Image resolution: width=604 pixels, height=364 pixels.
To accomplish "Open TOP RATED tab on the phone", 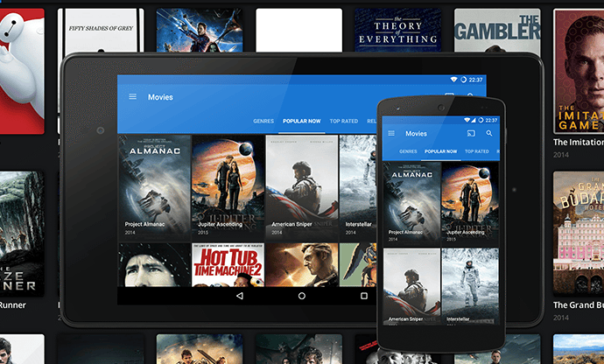I will [476, 151].
